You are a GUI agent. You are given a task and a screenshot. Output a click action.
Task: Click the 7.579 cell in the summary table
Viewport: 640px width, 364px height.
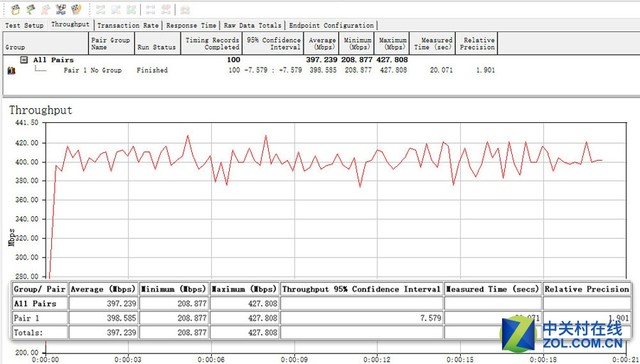[362, 318]
